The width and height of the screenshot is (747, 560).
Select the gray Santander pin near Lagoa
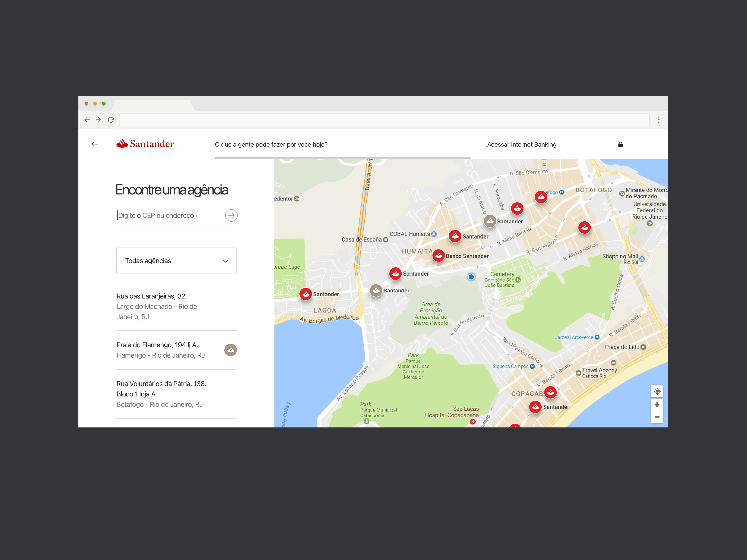pyautogui.click(x=376, y=290)
